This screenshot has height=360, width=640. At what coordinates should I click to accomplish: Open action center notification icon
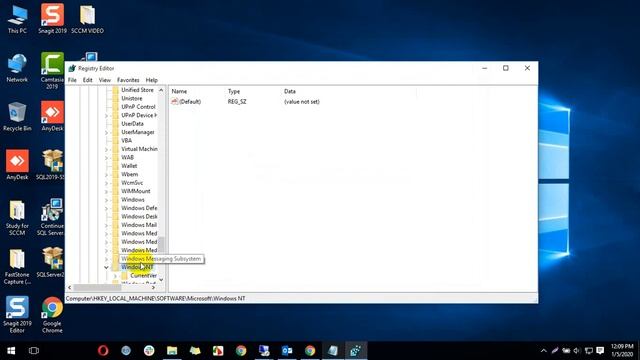(x=600, y=351)
